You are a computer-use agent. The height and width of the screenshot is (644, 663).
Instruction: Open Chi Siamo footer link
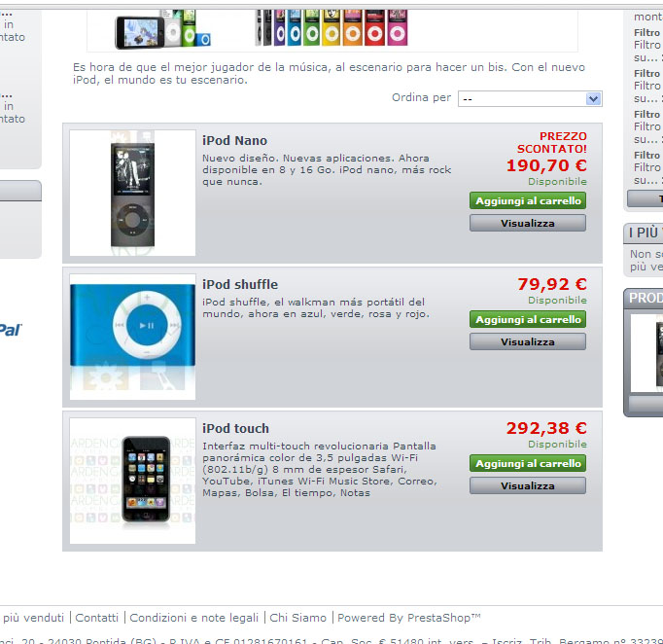pyautogui.click(x=298, y=618)
